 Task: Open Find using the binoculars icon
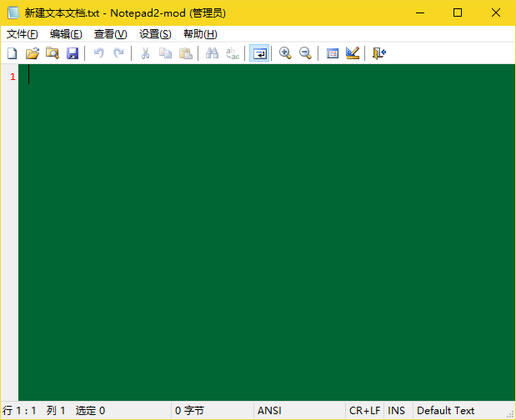click(x=212, y=53)
